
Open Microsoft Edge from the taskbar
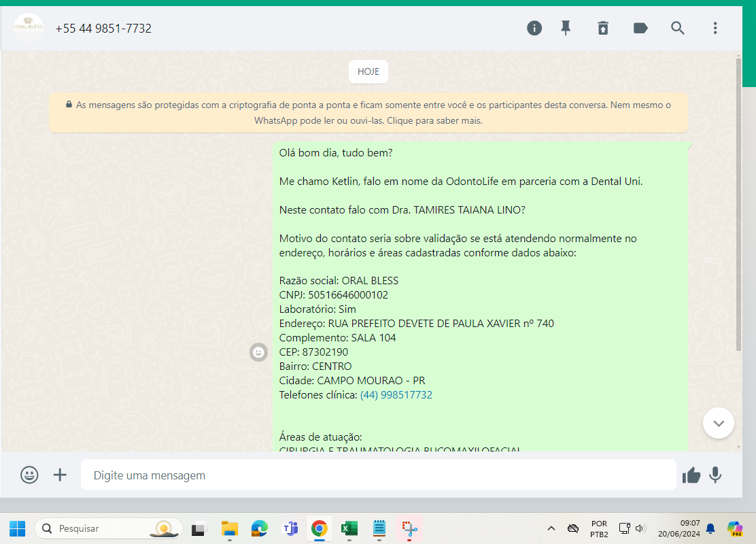260,528
